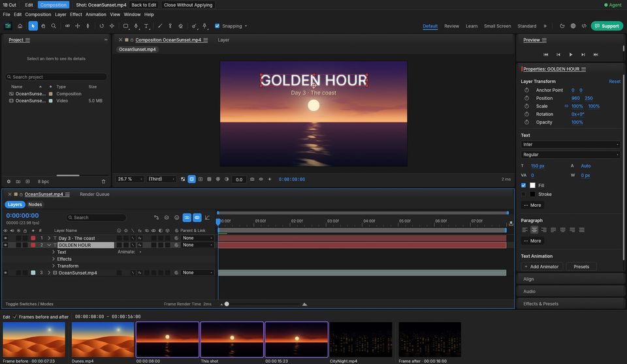Hide the Day 3 - The coast layer
The height and width of the screenshot is (364, 627).
[5, 238]
